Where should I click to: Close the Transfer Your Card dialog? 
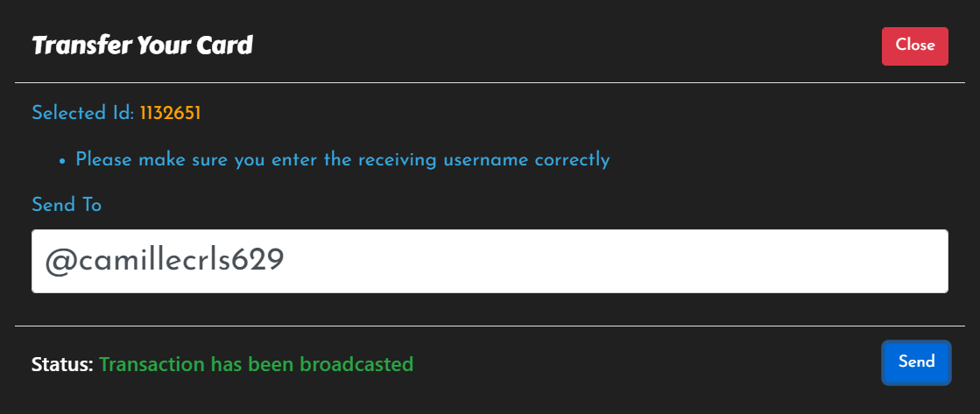click(915, 46)
